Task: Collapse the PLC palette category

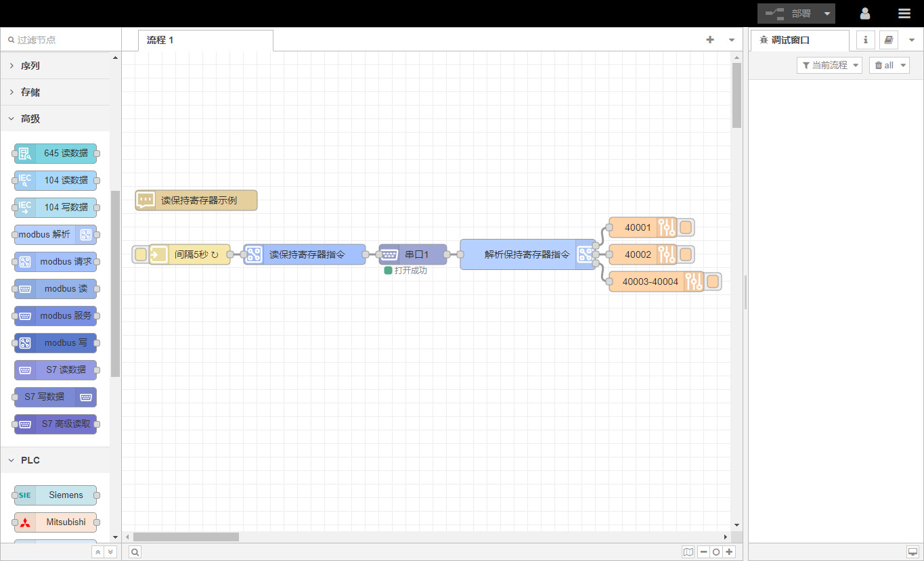Action: click(x=30, y=460)
